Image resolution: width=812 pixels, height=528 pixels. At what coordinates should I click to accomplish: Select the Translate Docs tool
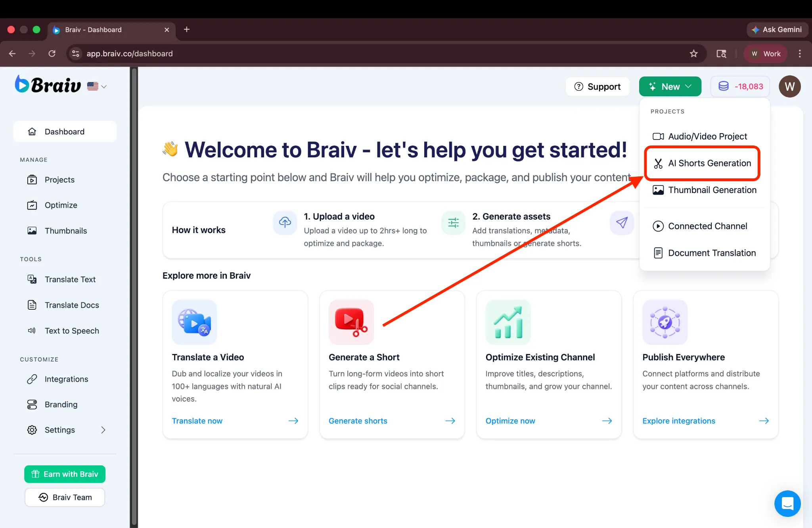(x=72, y=305)
